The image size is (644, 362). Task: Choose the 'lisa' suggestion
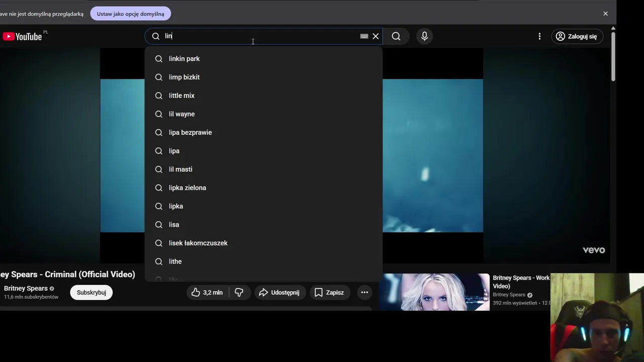click(x=264, y=225)
